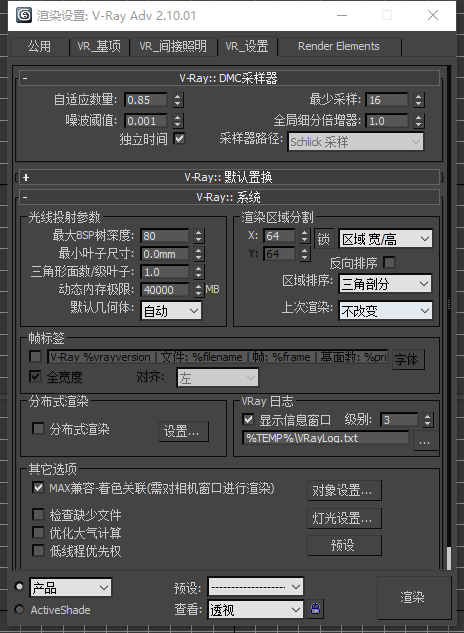This screenshot has width=464, height=633.
Task: Click the lock icon next to the 查看 dropdown
Action: tap(315, 609)
